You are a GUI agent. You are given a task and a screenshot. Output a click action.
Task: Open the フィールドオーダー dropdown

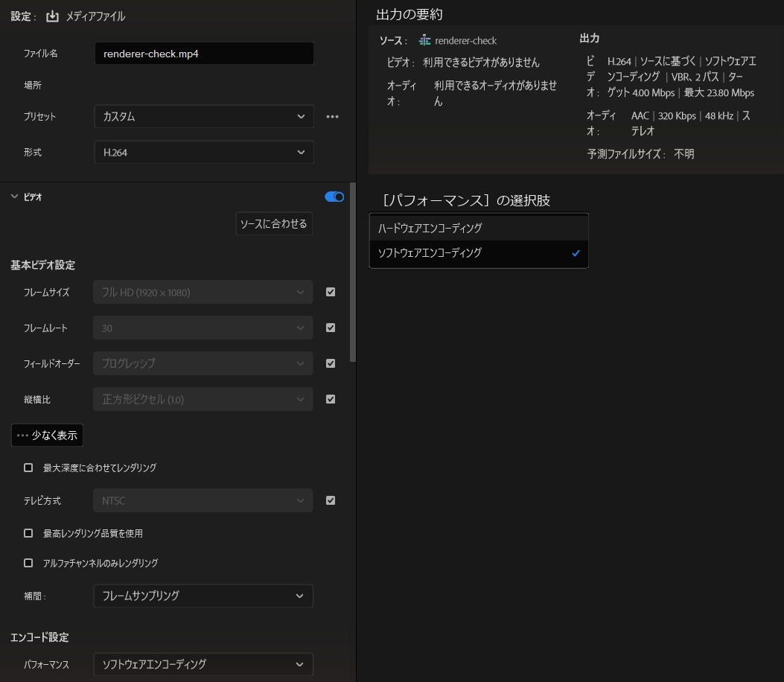203,363
